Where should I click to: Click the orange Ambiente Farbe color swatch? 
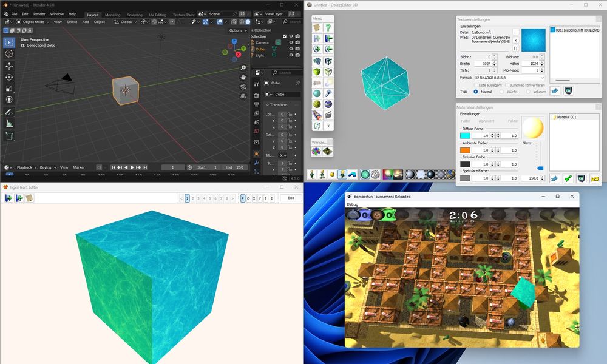tap(465, 150)
